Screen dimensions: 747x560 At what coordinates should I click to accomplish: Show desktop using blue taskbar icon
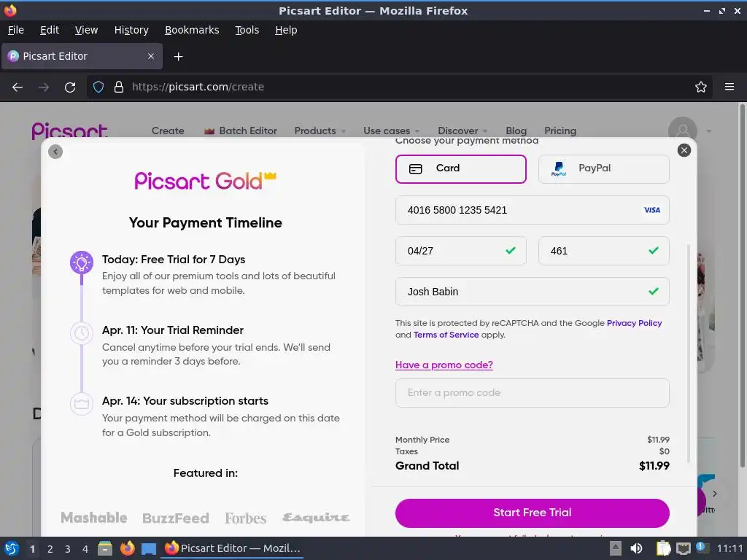tap(149, 549)
